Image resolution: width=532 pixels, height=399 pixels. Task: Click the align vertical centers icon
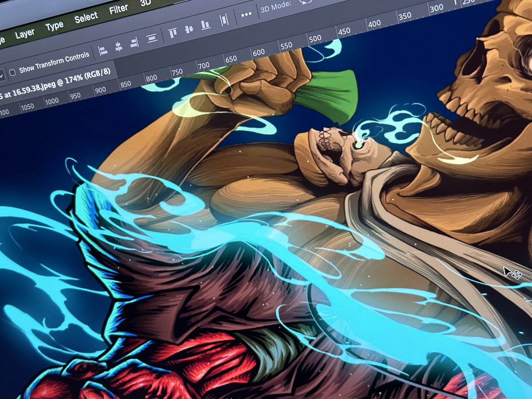tap(189, 29)
